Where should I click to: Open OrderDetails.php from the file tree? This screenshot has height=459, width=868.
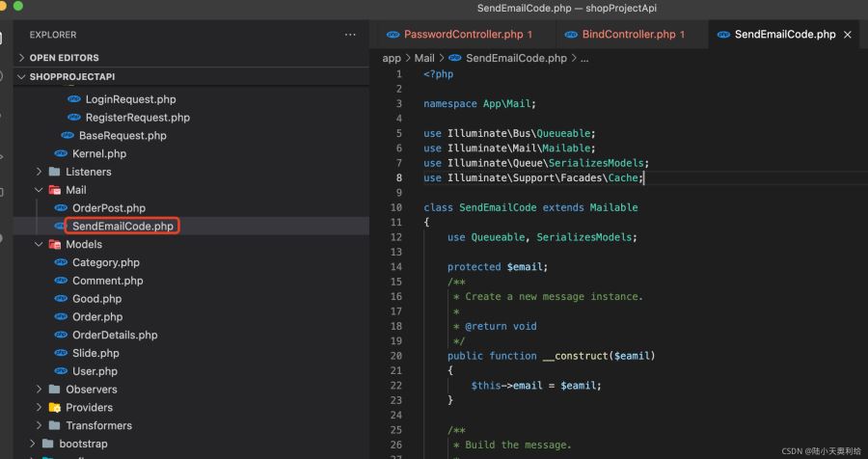pyautogui.click(x=114, y=335)
